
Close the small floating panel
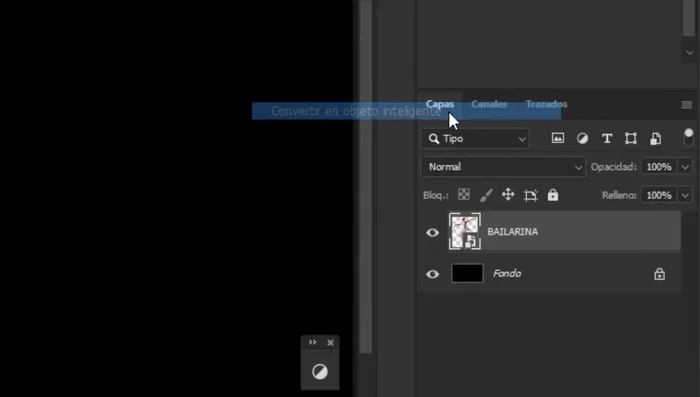point(330,343)
